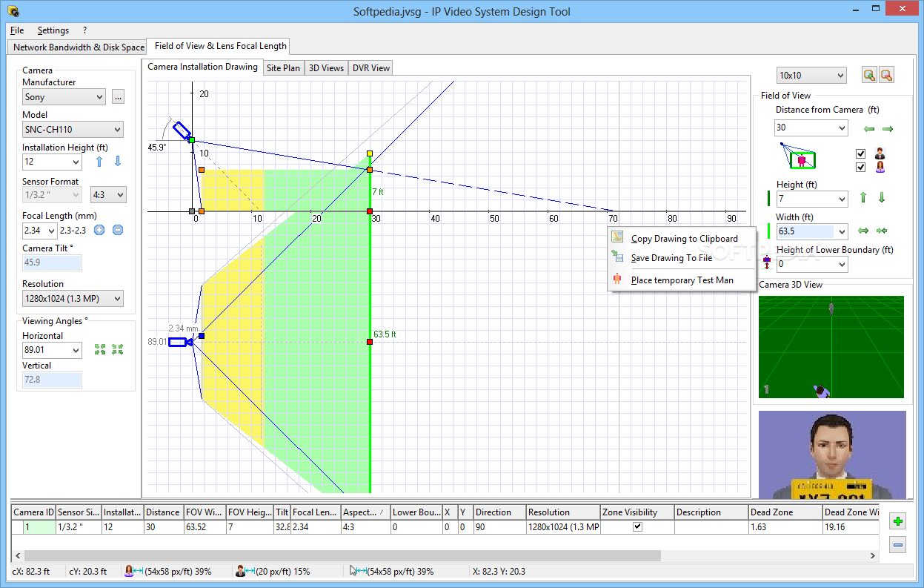Click the Camera Tilt 45.9 field

point(52,262)
